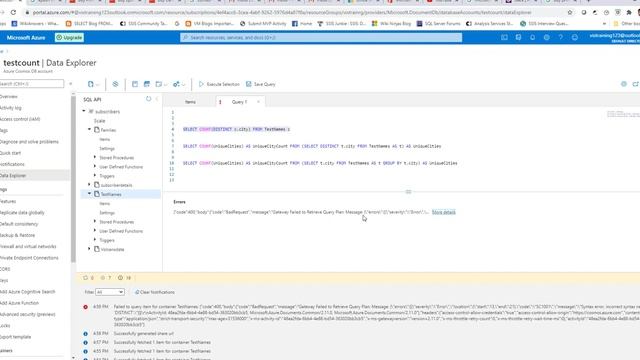Image resolution: width=640 pixels, height=360 pixels.
Task: Expand the last container in the tree
Action: (x=89, y=249)
